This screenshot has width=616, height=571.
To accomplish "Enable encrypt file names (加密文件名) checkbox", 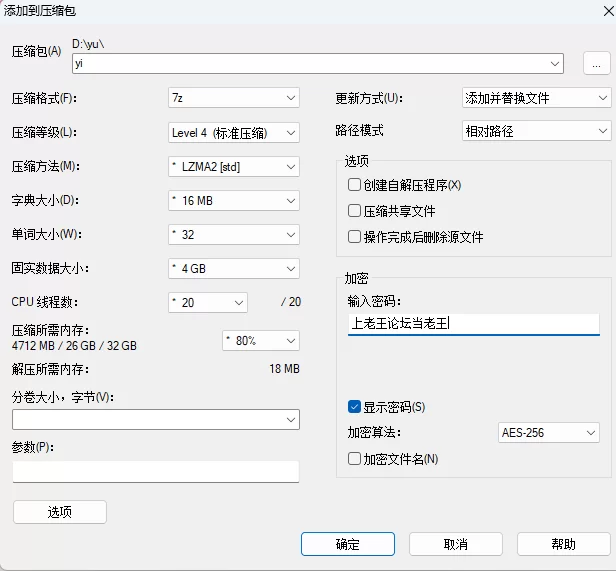I will pyautogui.click(x=354, y=459).
